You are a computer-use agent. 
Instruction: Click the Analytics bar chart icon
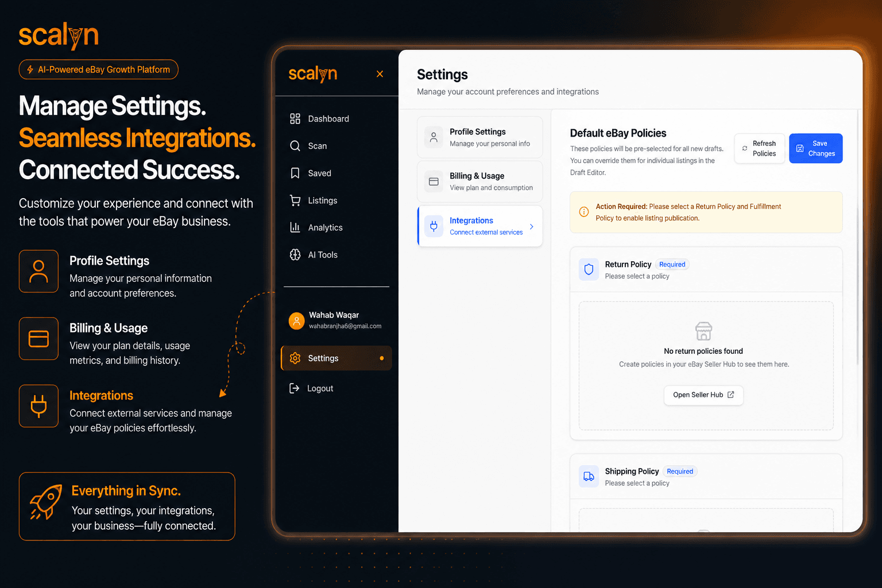[x=295, y=227]
